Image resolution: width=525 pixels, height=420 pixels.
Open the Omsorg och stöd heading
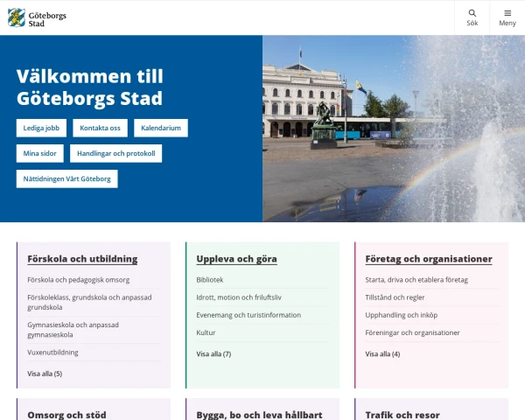click(x=66, y=415)
